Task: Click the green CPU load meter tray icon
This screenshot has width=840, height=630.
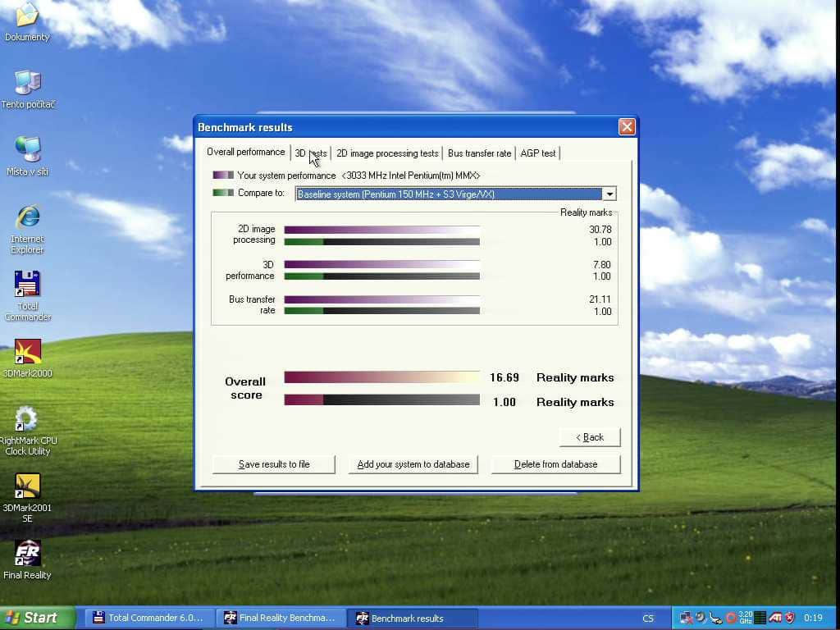Action: pos(760,618)
